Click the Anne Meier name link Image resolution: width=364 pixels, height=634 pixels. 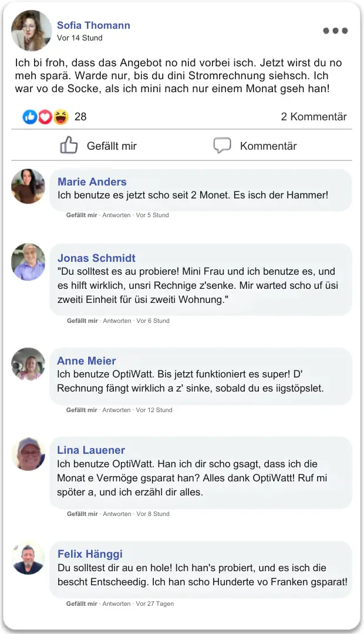click(86, 360)
